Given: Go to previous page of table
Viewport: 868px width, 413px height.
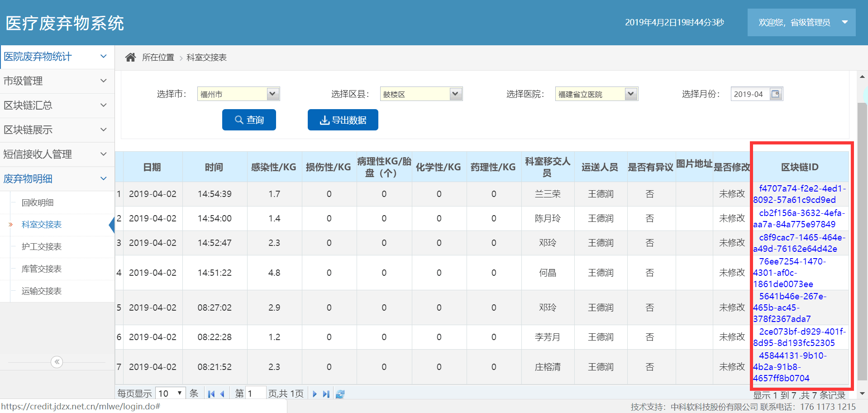Looking at the screenshot, I should click(x=222, y=394).
